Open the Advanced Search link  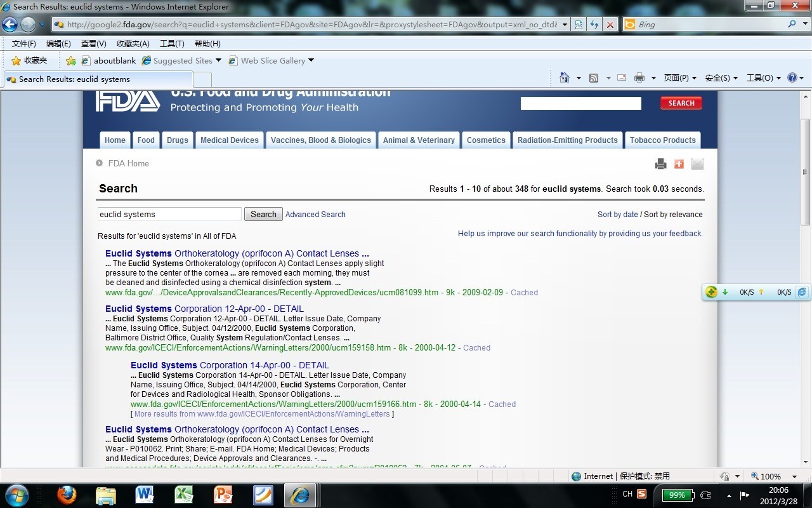coord(315,215)
